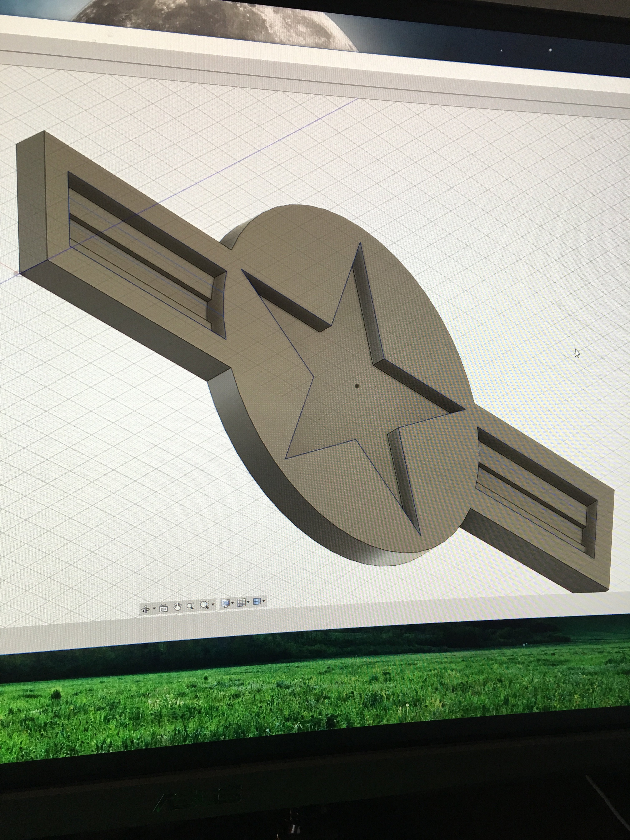Viewport: 630px width, 840px height.
Task: Expand the Display Settings dropdown arrow
Action: [232, 603]
